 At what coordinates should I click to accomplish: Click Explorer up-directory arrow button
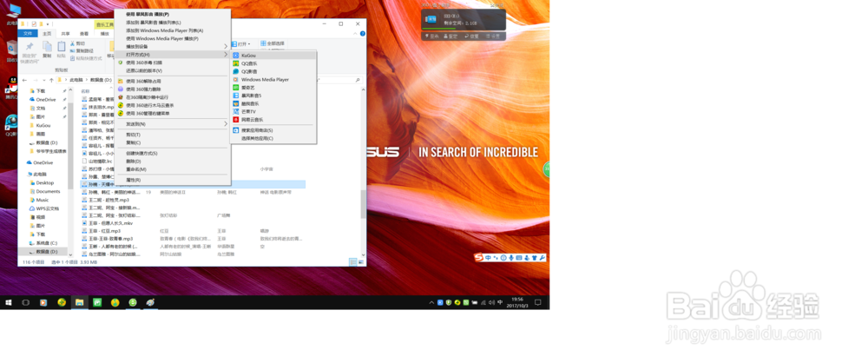(x=51, y=81)
